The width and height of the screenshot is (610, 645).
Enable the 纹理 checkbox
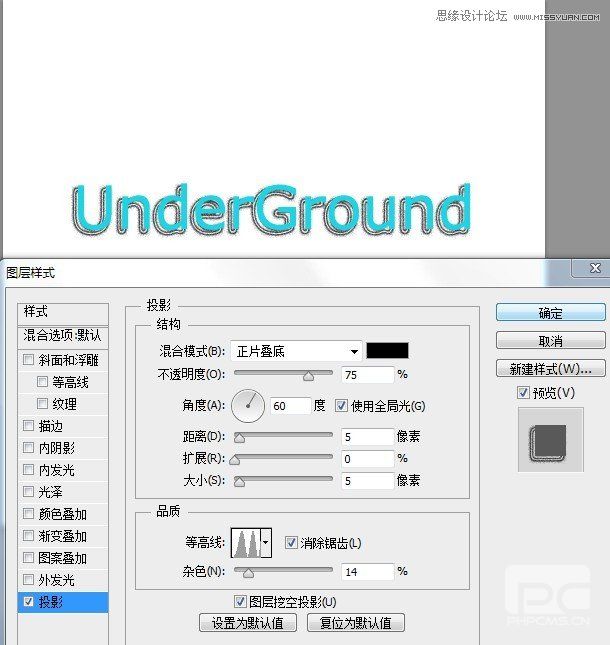42,404
